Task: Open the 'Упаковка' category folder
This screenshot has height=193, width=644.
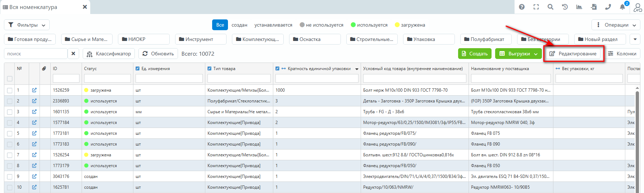Action: [x=429, y=39]
